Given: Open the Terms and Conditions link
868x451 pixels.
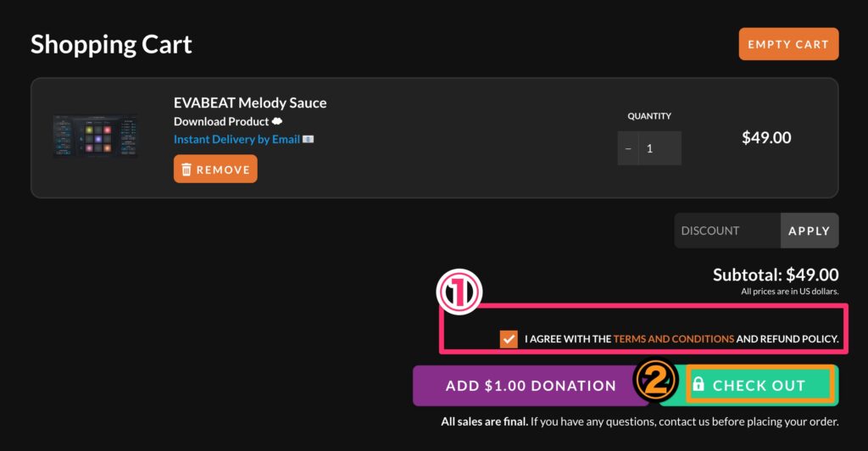Looking at the screenshot, I should (x=674, y=339).
